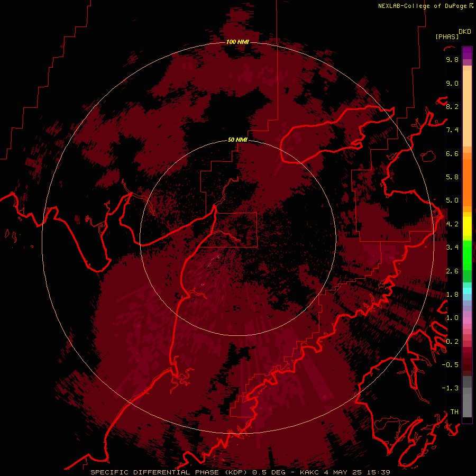Select the 2.6 value on the color scale
476x476 pixels.
[x=452, y=271]
